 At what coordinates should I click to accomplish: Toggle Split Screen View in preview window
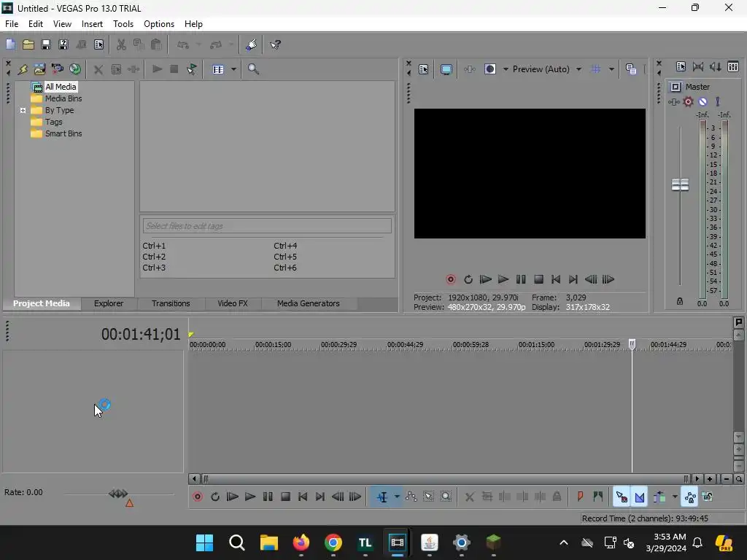(490, 69)
